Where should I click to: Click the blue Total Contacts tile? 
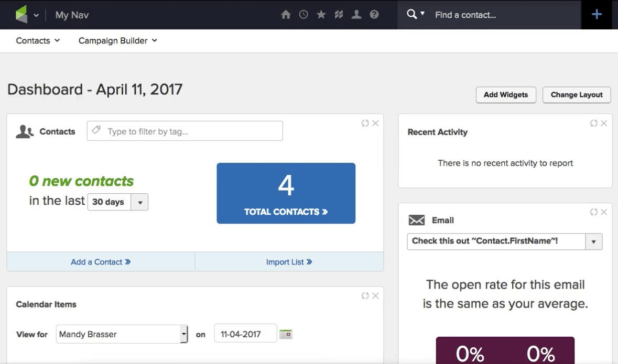point(286,193)
